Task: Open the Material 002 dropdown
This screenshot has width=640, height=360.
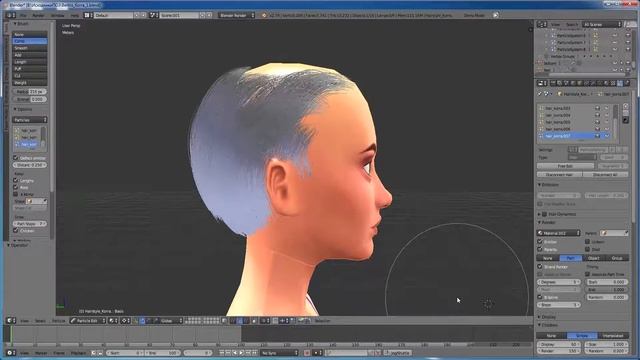Action: (558, 233)
